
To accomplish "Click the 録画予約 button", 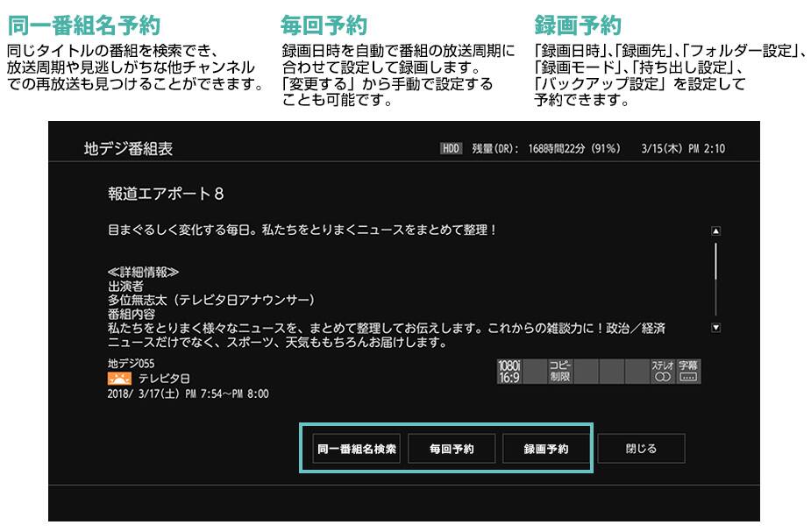I will point(545,449).
